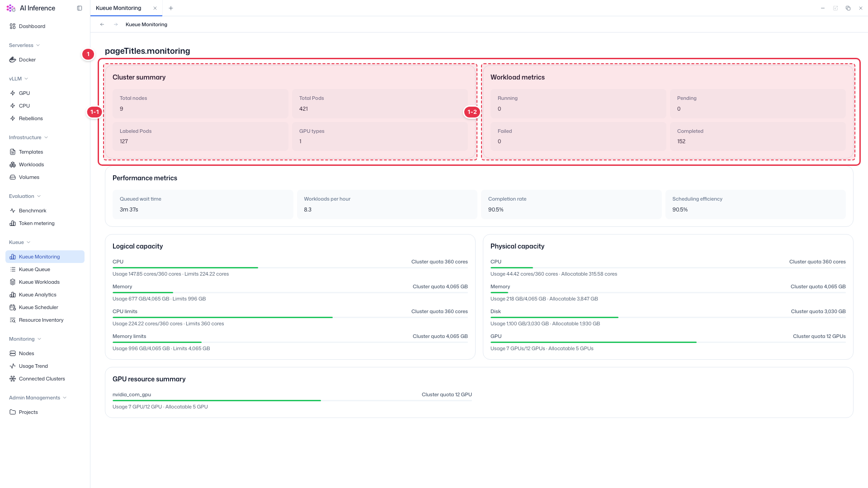
Task: Click the Kueue Workloads layers icon
Action: click(x=13, y=282)
